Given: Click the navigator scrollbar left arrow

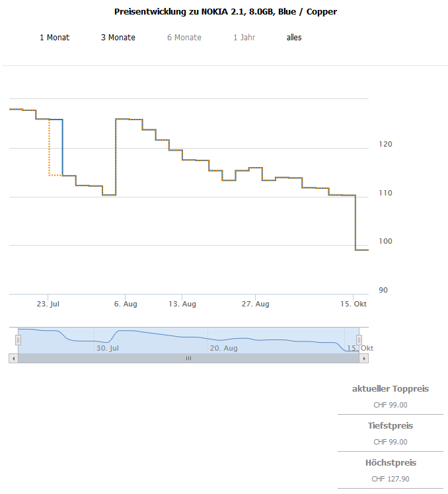Looking at the screenshot, I should click(x=13, y=359).
